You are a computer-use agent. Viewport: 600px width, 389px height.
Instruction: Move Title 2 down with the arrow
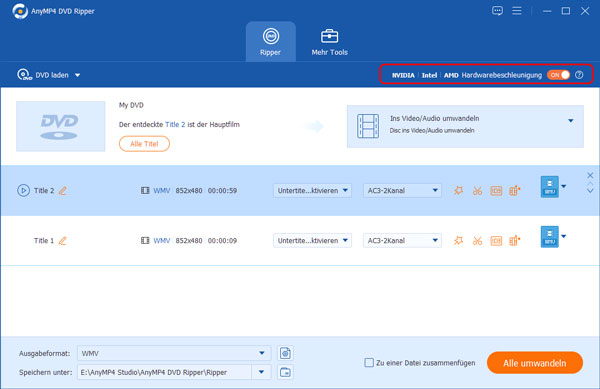590,191
